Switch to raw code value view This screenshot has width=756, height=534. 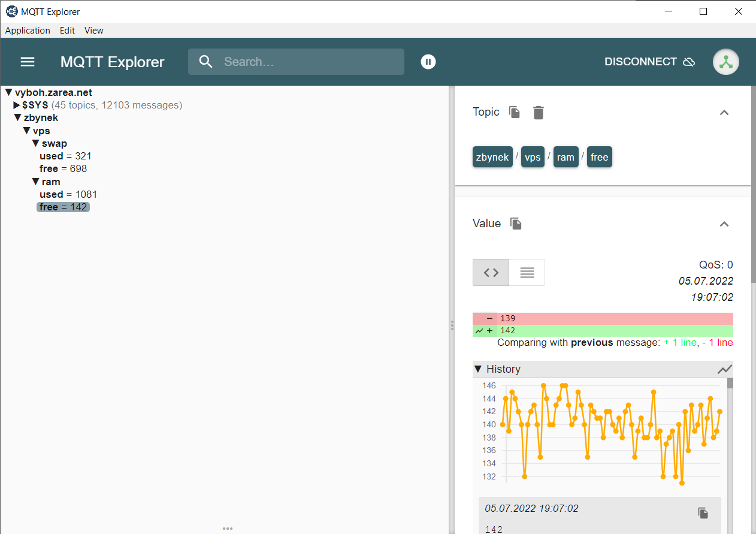point(491,273)
